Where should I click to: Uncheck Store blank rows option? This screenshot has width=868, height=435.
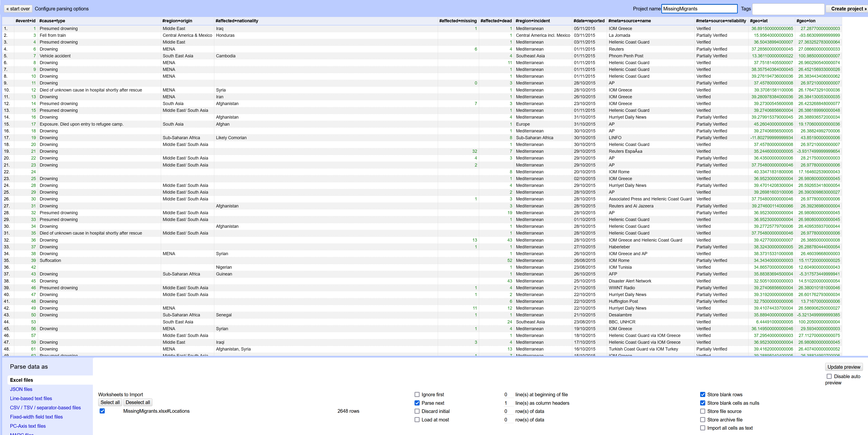point(703,395)
